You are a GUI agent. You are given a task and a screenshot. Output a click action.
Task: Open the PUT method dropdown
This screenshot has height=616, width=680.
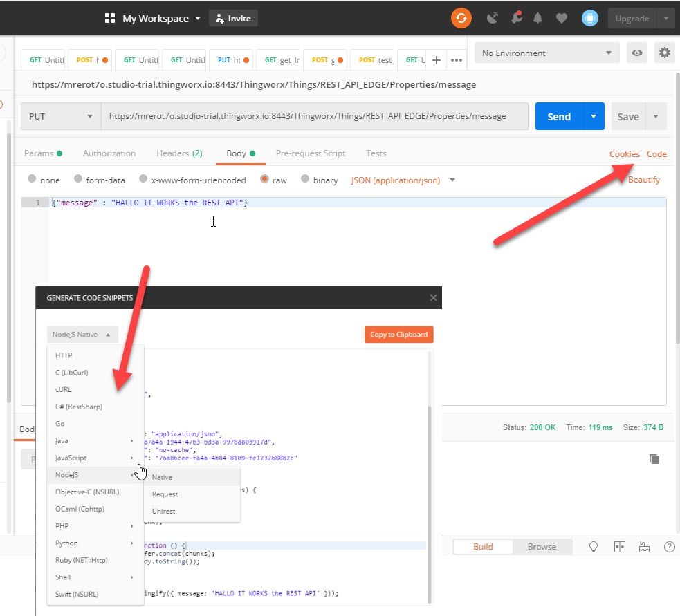(x=61, y=116)
